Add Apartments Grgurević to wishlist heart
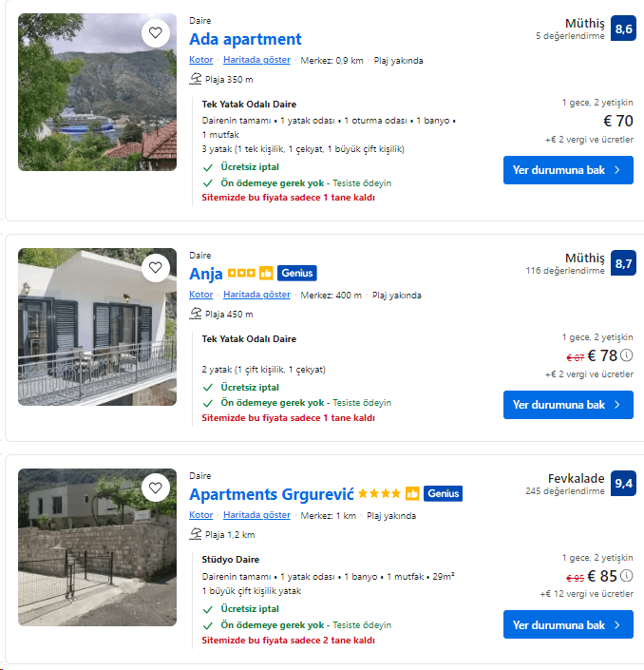The image size is (644, 670). [x=156, y=488]
